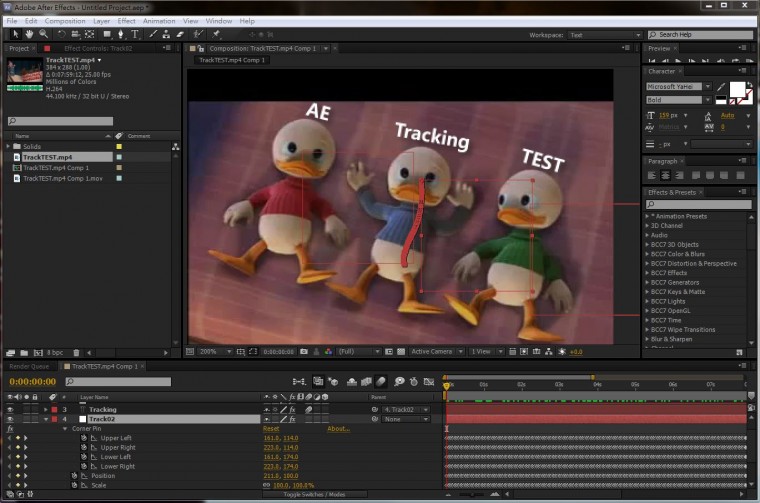Open the Animation menu

tap(159, 20)
